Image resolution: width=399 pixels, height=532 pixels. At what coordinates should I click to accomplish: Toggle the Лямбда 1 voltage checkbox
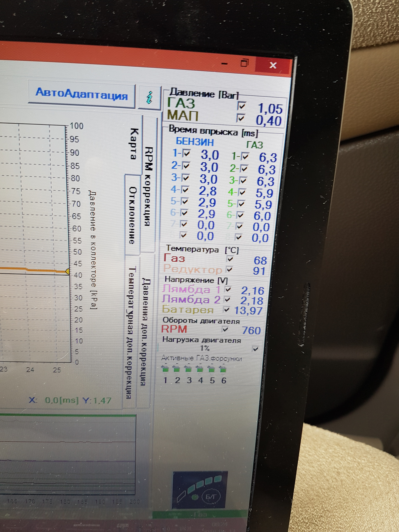[228, 290]
